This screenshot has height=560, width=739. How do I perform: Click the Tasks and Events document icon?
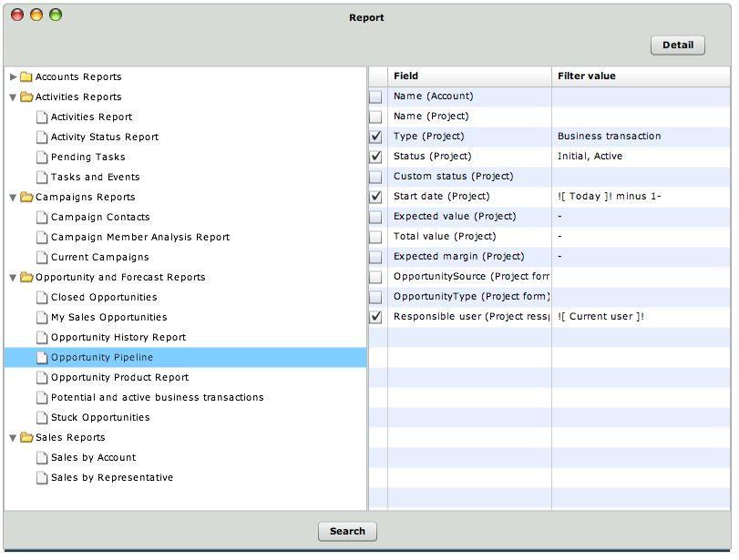pyautogui.click(x=42, y=177)
